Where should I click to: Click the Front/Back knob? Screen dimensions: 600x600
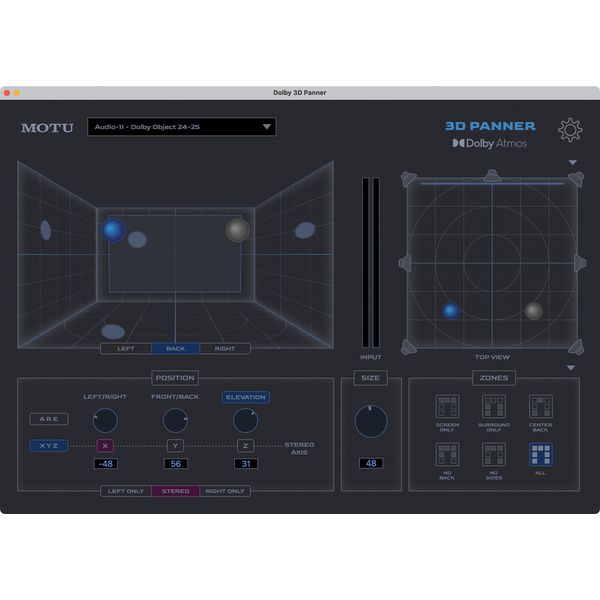[x=175, y=420]
